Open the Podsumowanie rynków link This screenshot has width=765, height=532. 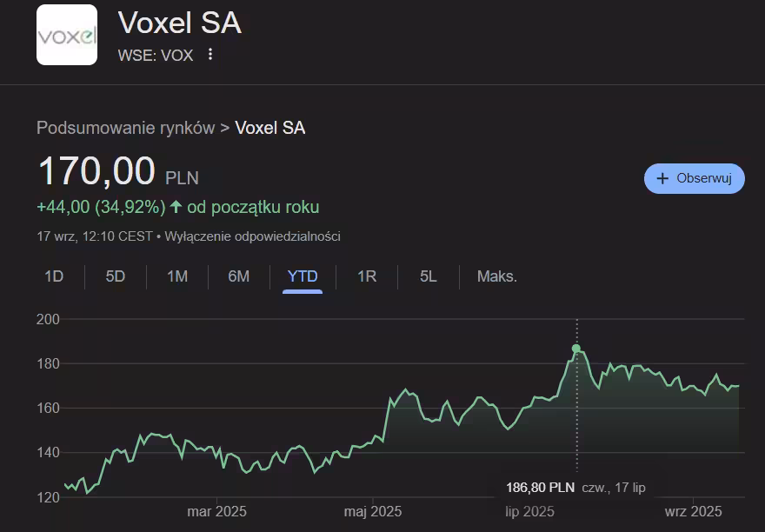(125, 128)
